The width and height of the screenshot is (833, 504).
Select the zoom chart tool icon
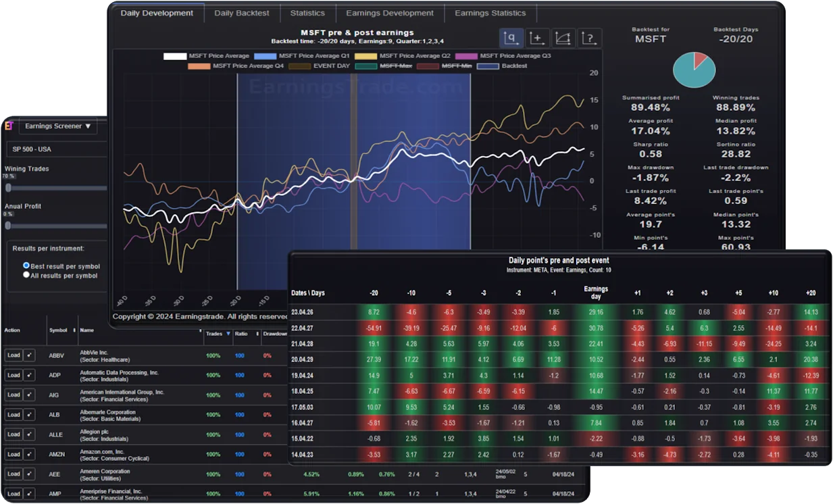click(511, 38)
